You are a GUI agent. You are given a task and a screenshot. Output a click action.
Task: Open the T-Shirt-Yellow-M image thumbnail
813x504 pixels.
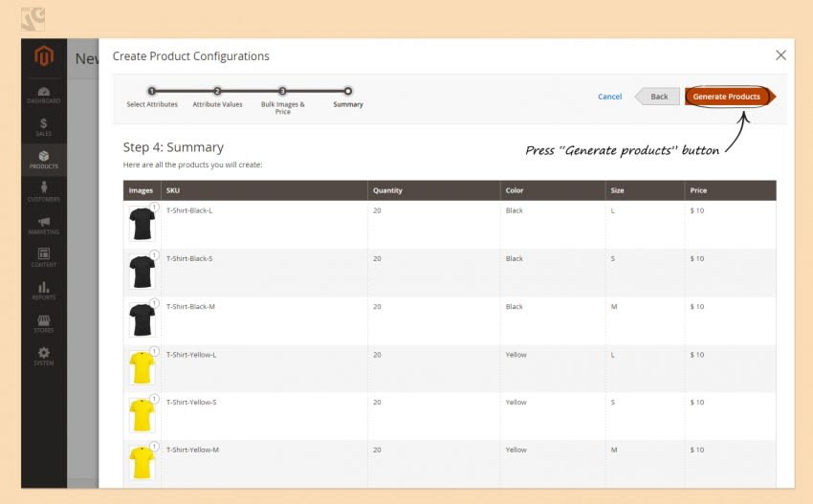point(143,463)
